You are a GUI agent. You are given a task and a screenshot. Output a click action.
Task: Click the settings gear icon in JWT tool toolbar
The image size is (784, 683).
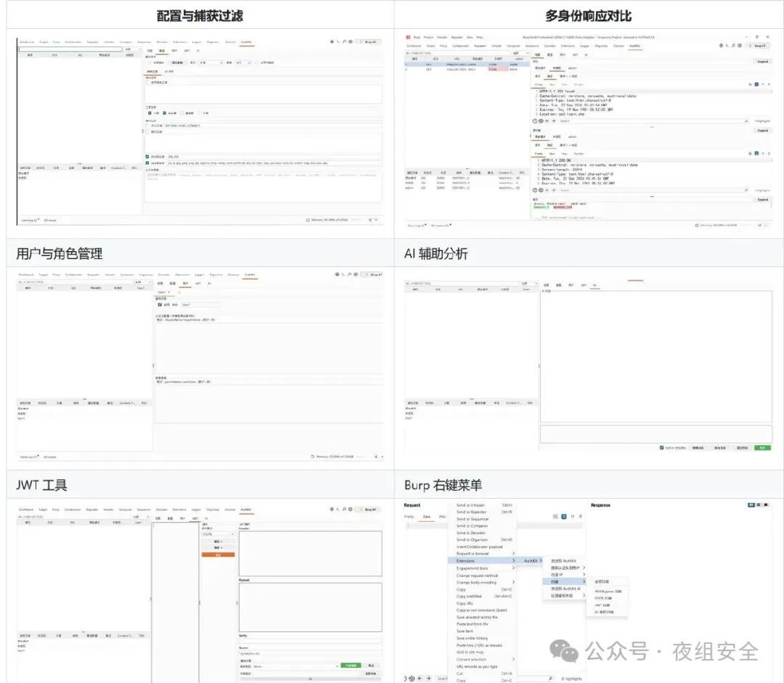point(350,509)
